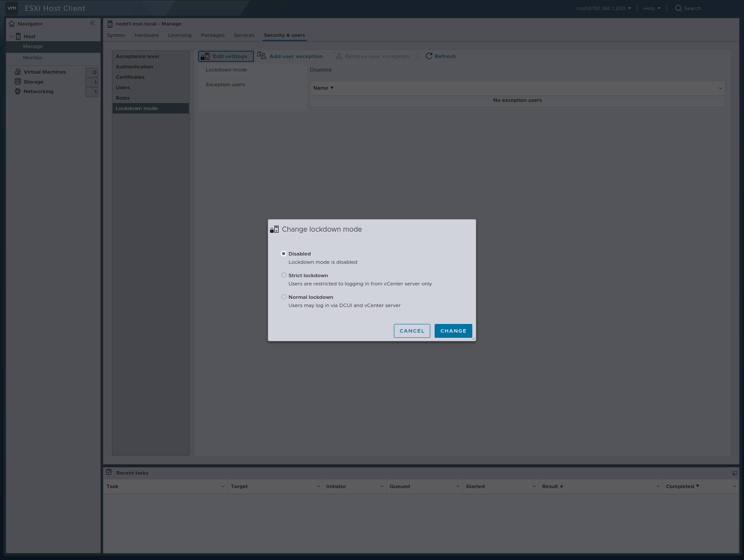Open Storage from the Navigator sidebar

pyautogui.click(x=33, y=81)
